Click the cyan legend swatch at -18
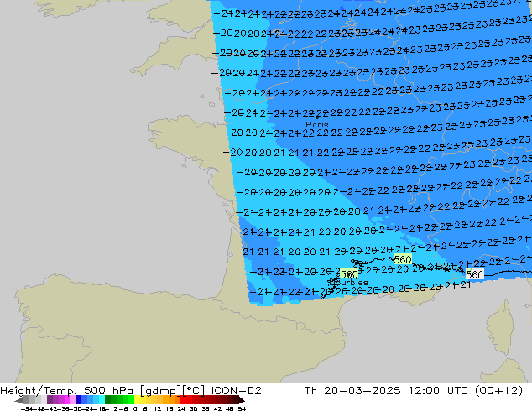This screenshot has width=532, height=411. tap(102, 400)
